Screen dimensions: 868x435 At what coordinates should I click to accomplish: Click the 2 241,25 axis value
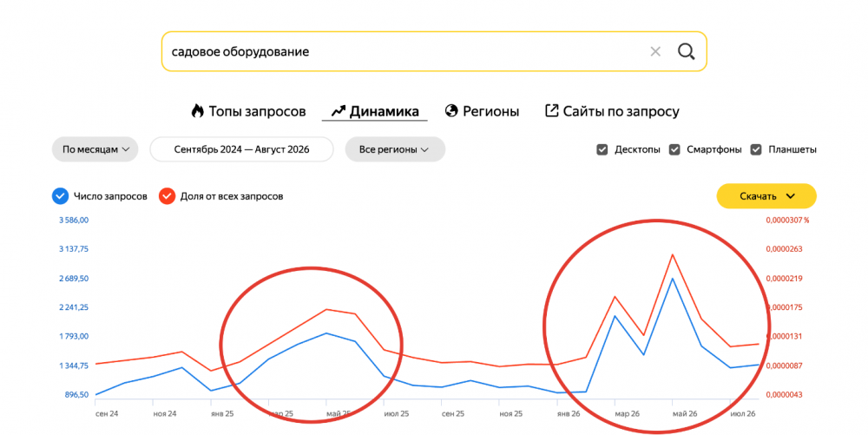coord(74,307)
